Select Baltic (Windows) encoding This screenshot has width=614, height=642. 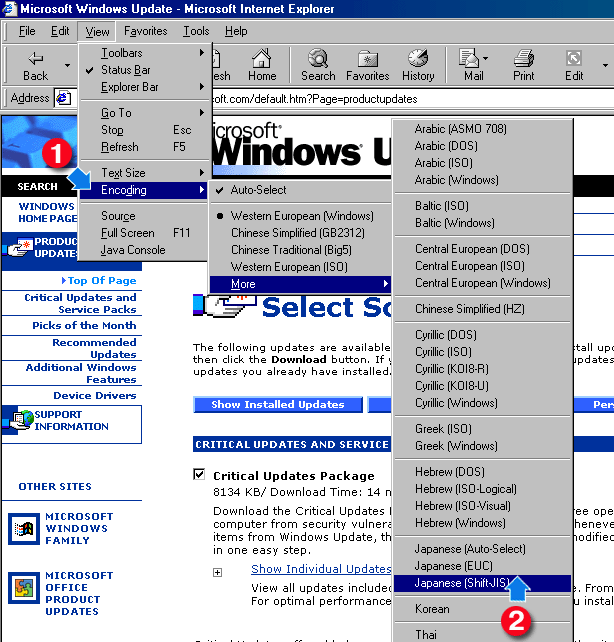[x=483, y=223]
